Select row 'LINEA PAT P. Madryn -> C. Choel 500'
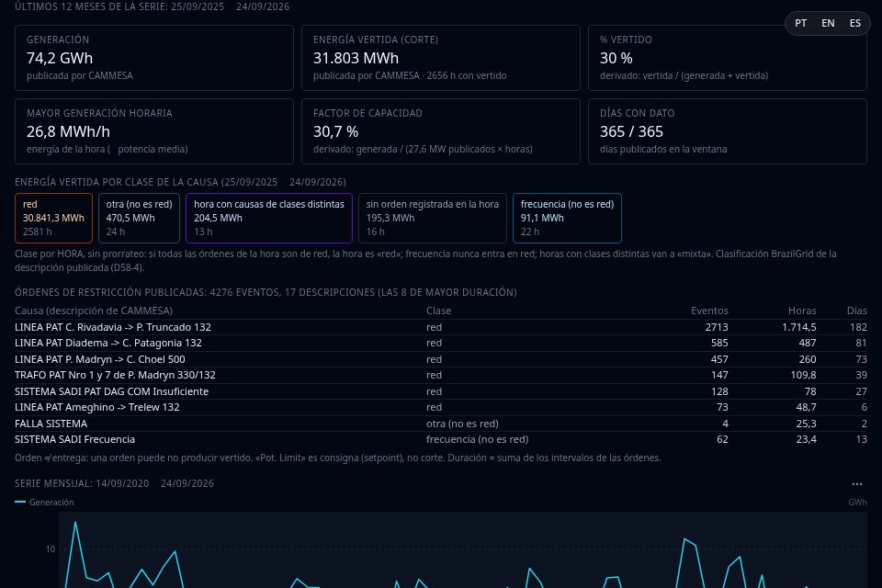Screen dimensions: 882x588 pos(440,359)
